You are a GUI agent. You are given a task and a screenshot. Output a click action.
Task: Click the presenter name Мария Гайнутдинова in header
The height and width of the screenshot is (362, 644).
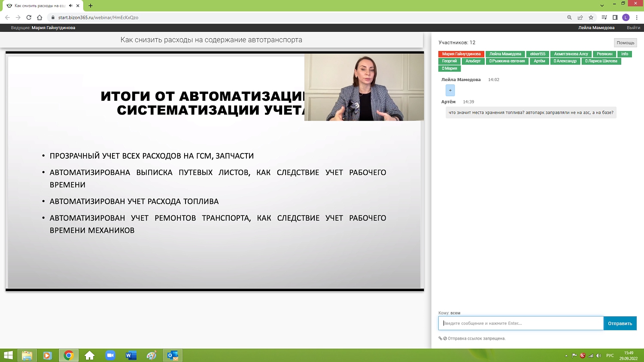pyautogui.click(x=53, y=27)
